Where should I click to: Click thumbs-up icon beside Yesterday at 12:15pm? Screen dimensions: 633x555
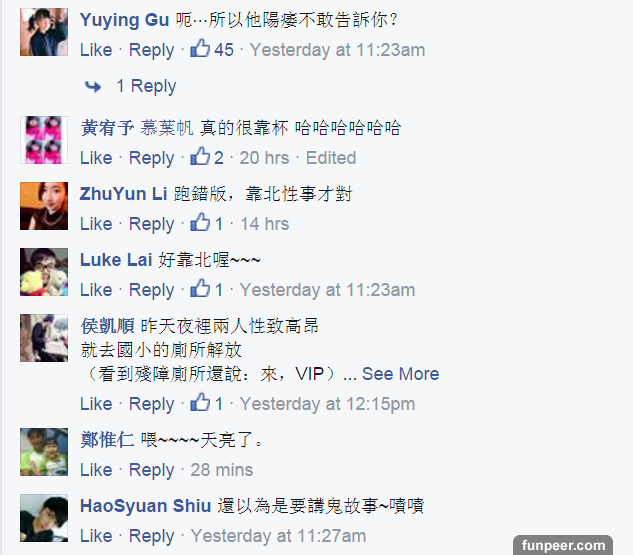pyautogui.click(x=200, y=402)
